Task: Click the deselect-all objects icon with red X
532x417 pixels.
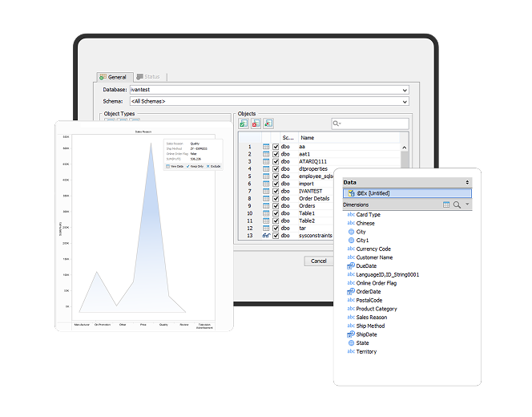Action: tap(256, 123)
